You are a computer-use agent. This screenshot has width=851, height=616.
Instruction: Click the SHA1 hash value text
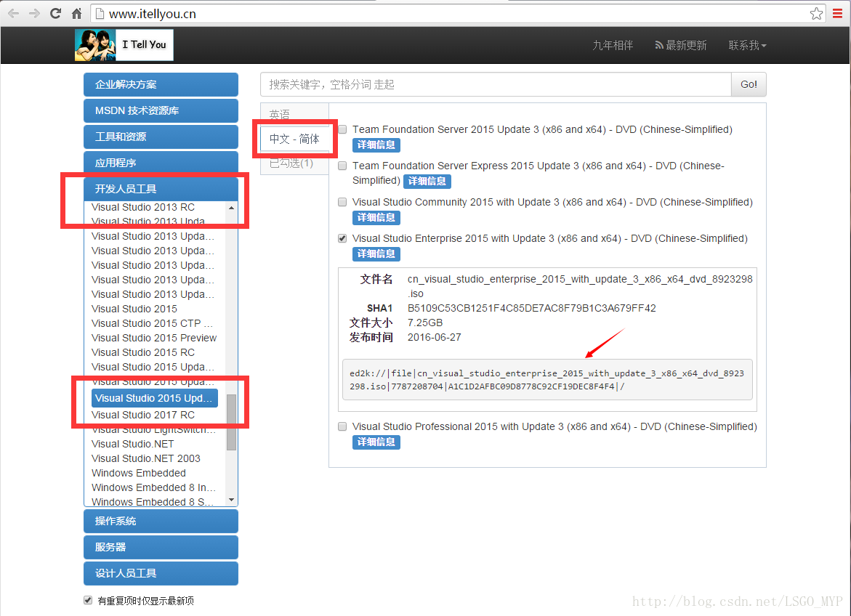coord(532,308)
